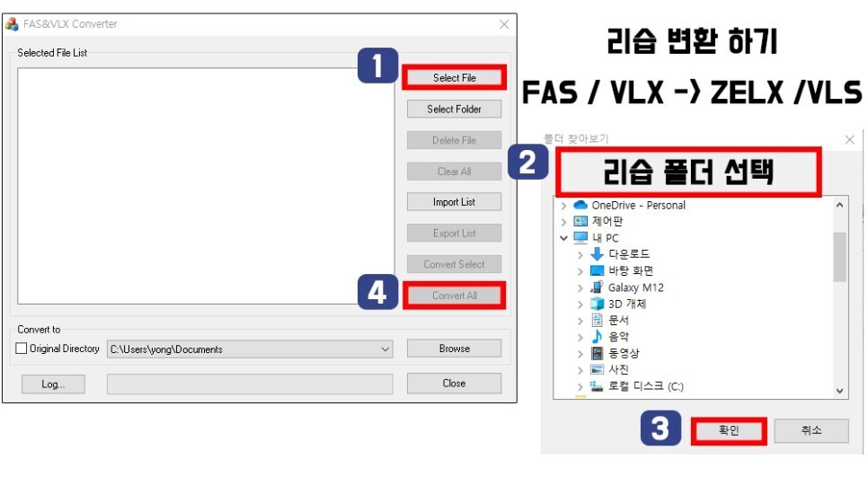
Task: Click the Galaxy M12 device icon
Action: [597, 287]
